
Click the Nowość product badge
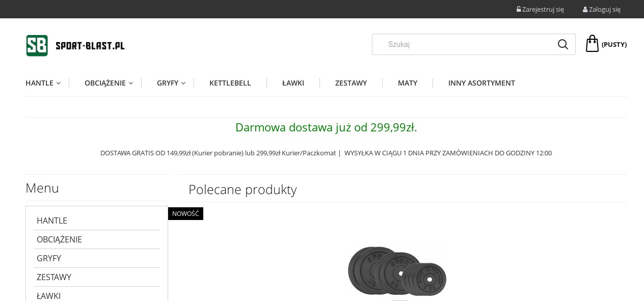[185, 214]
